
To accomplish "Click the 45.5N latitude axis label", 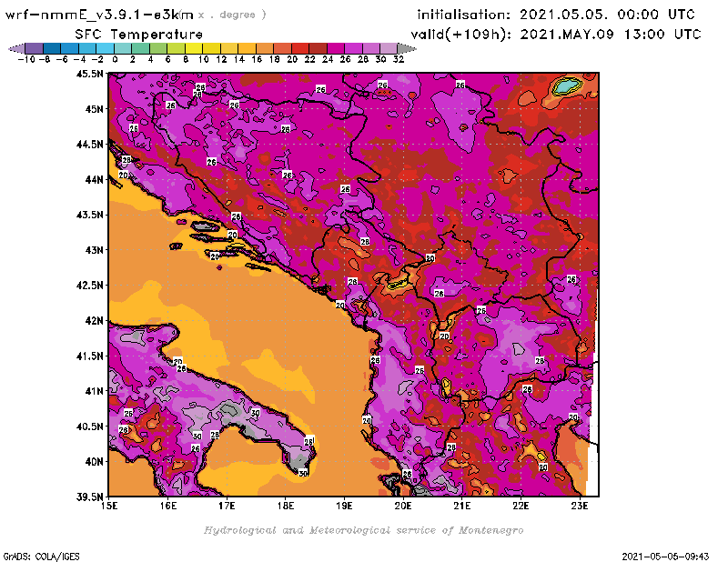I will 89,74.
